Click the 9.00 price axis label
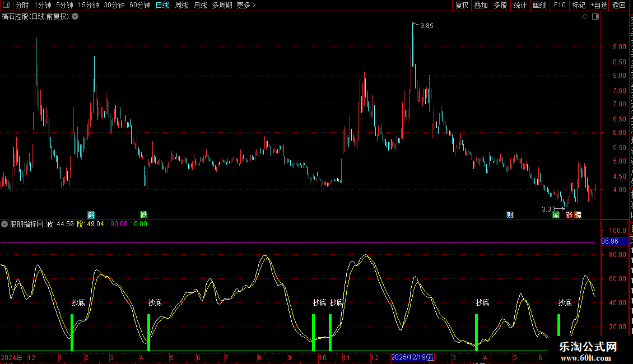The image size is (633, 364). tap(620, 47)
